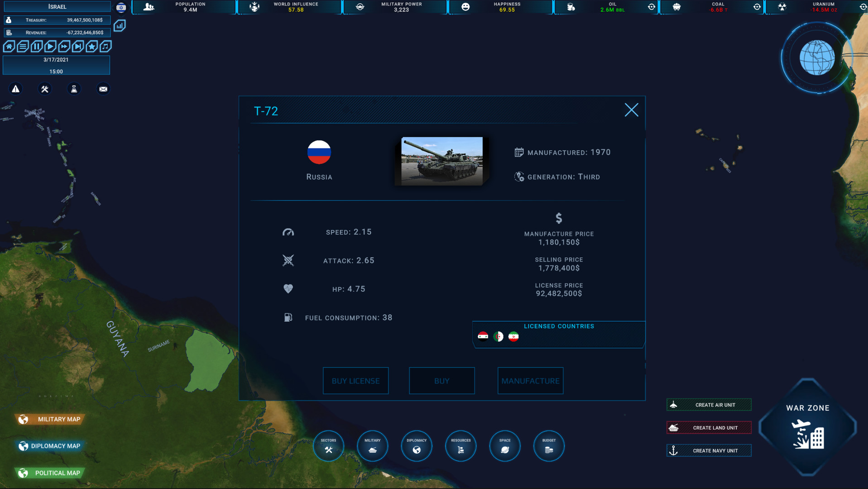Click the Buy License button
868x489 pixels.
tap(355, 381)
